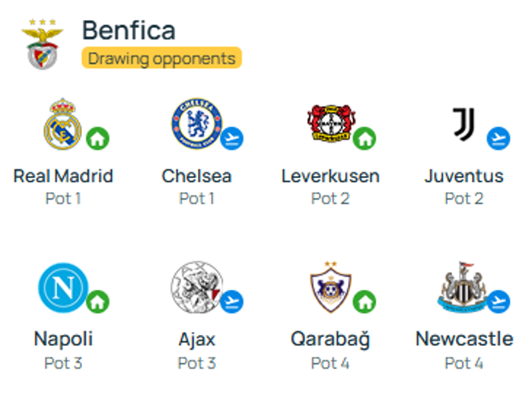Click the Qarabağ club crest
This screenshot has width=532, height=414.
pyautogui.click(x=330, y=286)
